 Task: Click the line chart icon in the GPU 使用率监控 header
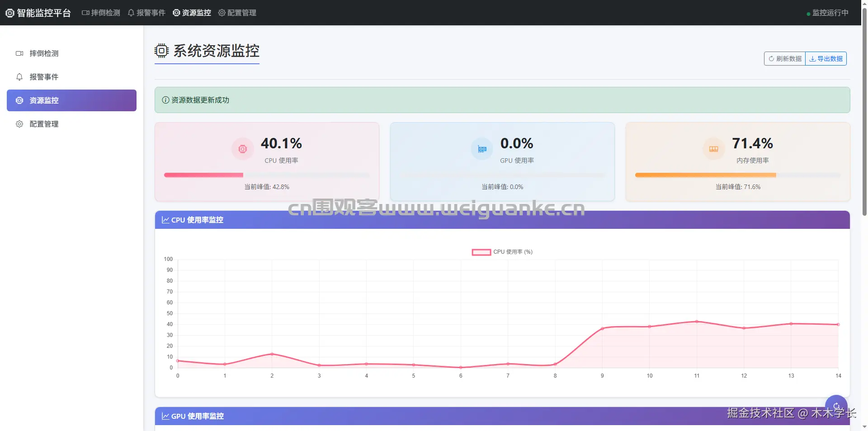click(165, 416)
